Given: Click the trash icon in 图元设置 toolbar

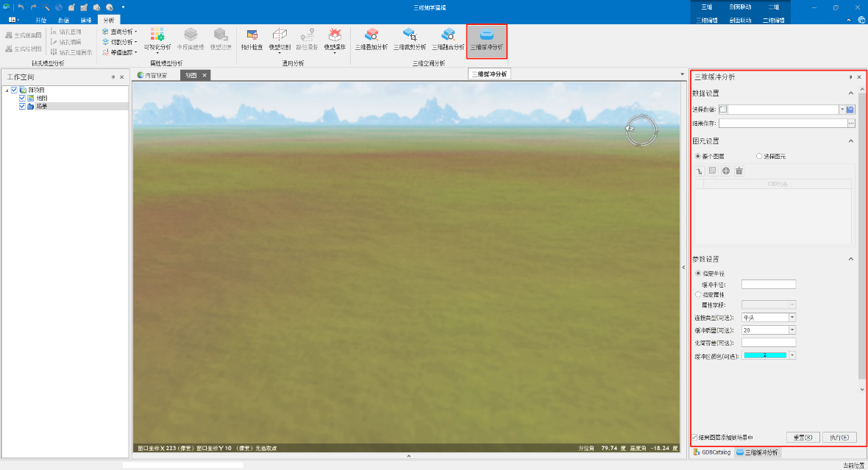Looking at the screenshot, I should 739,171.
